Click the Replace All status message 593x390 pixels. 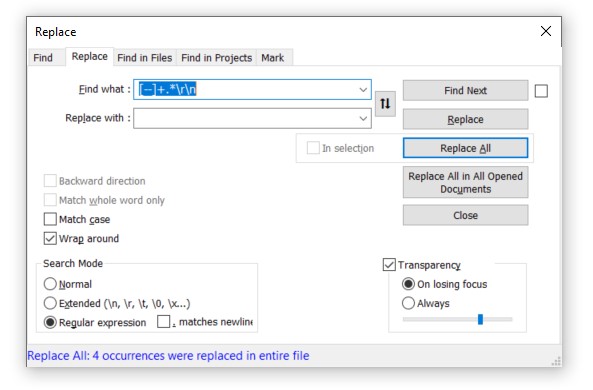168,356
